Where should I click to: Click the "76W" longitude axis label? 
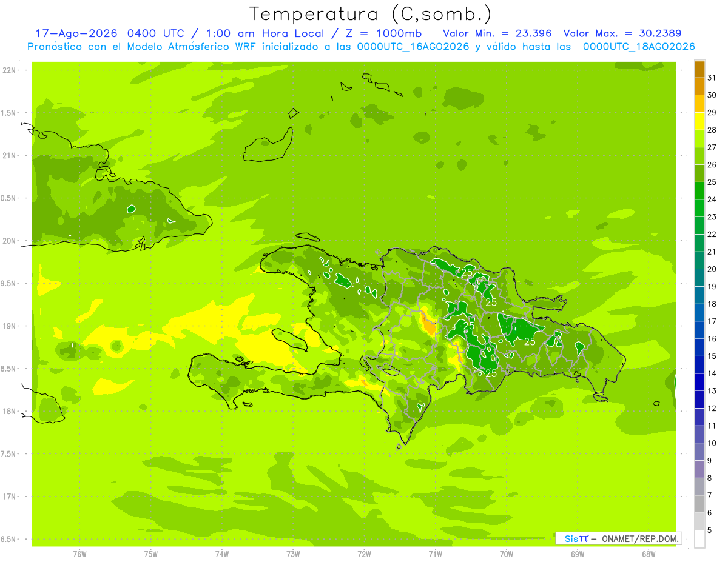click(x=79, y=554)
